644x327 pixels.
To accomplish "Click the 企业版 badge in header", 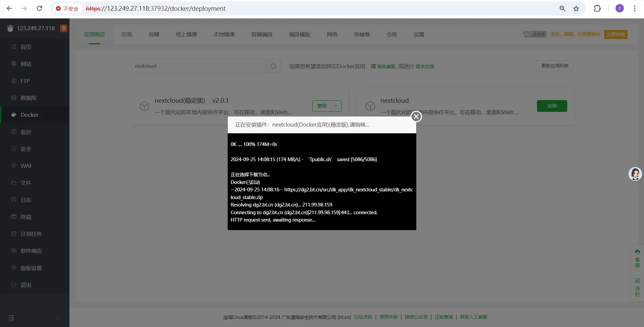I will point(535,34).
